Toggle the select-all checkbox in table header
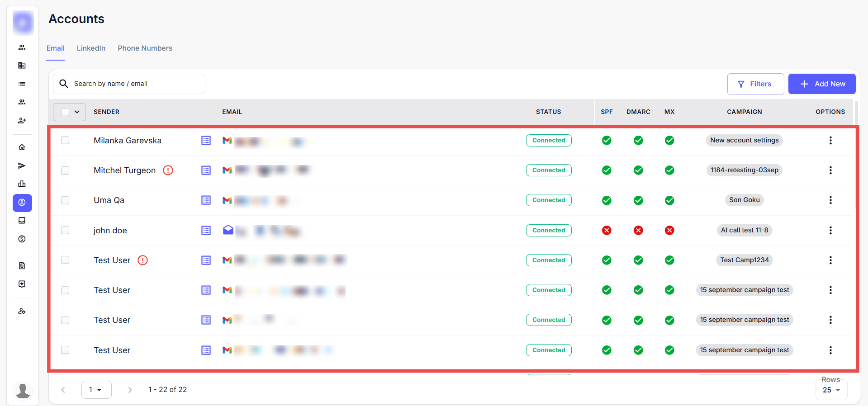This screenshot has height=406, width=868. (65, 112)
